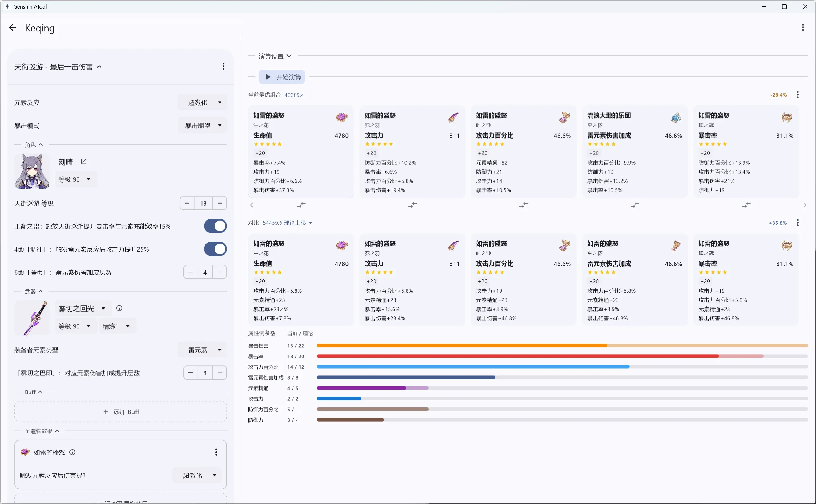816x504 pixels.
Task: Collapse the 武器 section
Action: pos(34,291)
